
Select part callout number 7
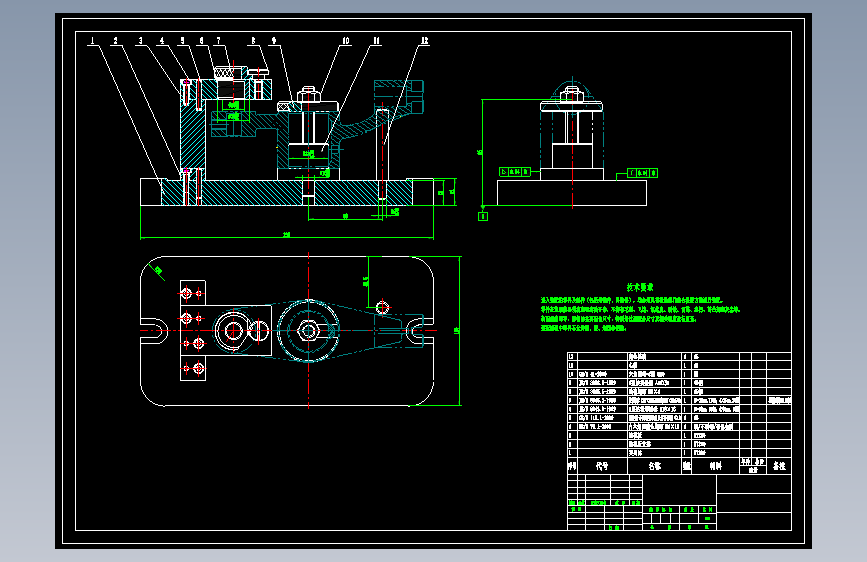coord(218,40)
